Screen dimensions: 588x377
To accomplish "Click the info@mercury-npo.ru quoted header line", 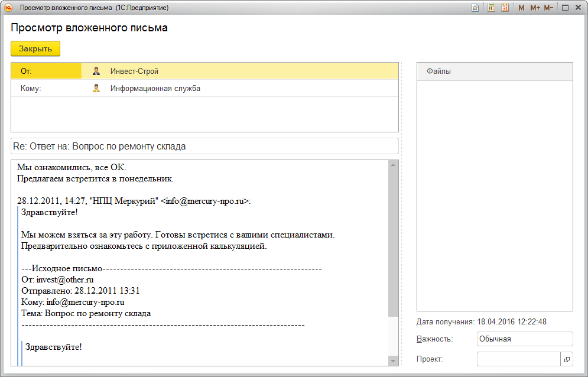I will coord(134,201).
